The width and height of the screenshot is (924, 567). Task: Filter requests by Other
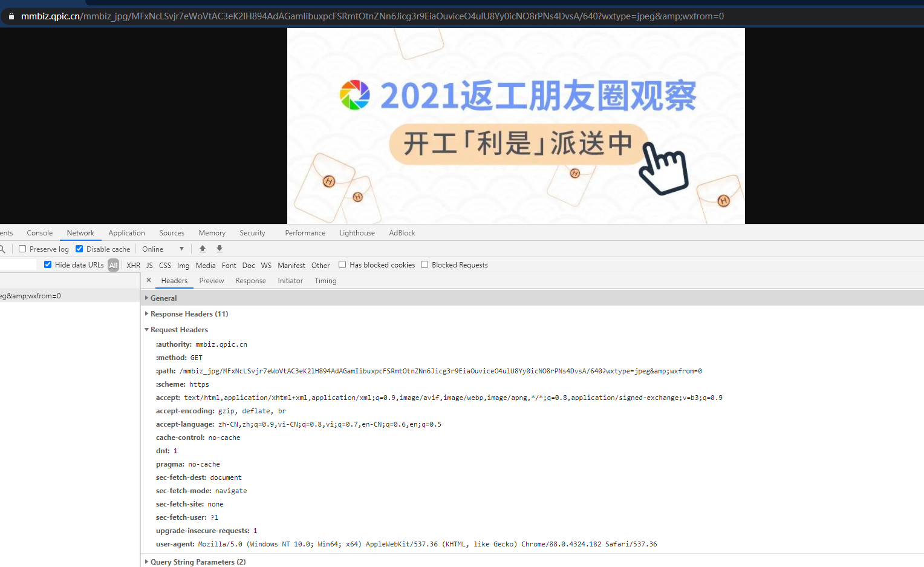tap(320, 265)
